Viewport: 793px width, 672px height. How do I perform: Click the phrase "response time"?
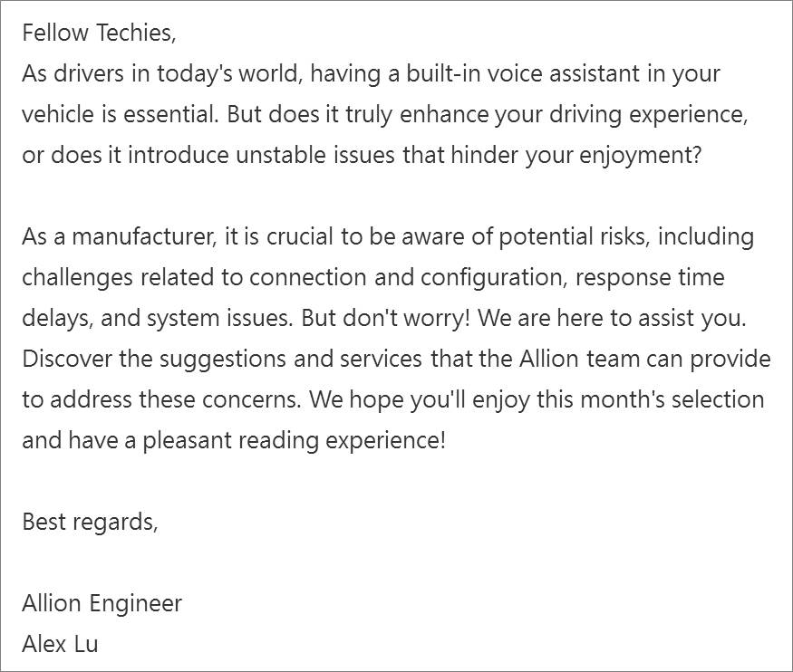coord(650,278)
